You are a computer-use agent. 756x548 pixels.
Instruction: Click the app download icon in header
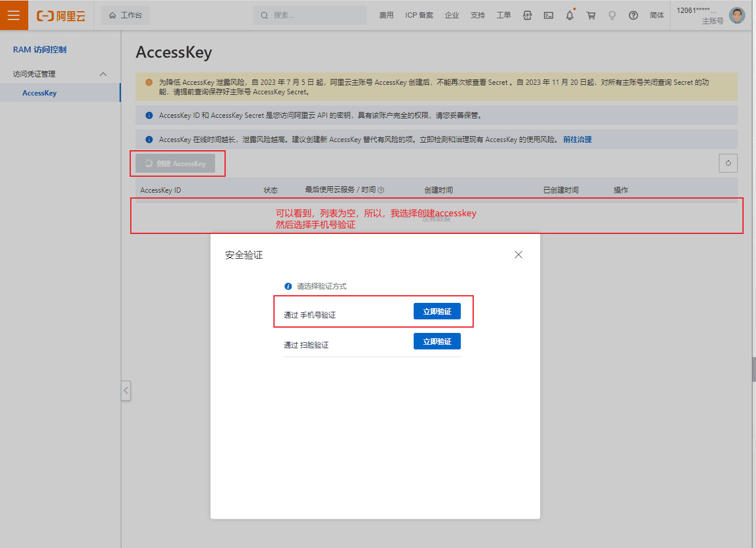[527, 15]
